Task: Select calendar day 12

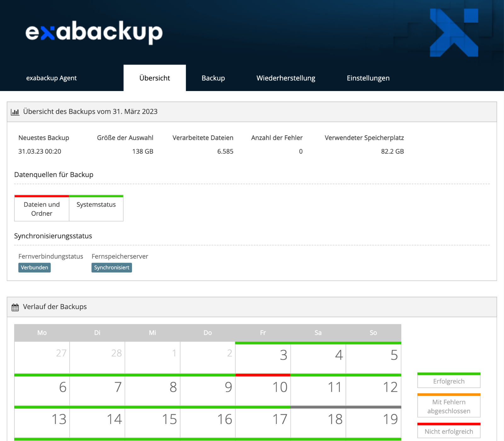Action: [x=374, y=390]
